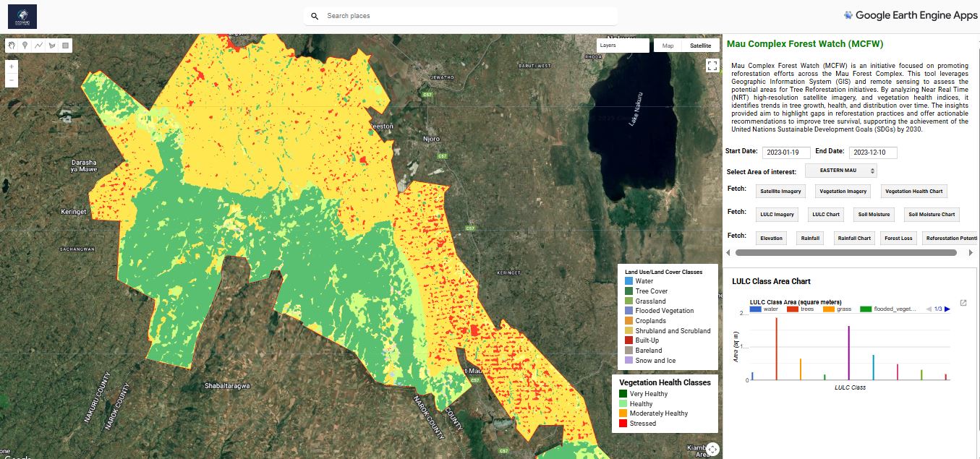Click the Bareland legend swatch

(629, 351)
